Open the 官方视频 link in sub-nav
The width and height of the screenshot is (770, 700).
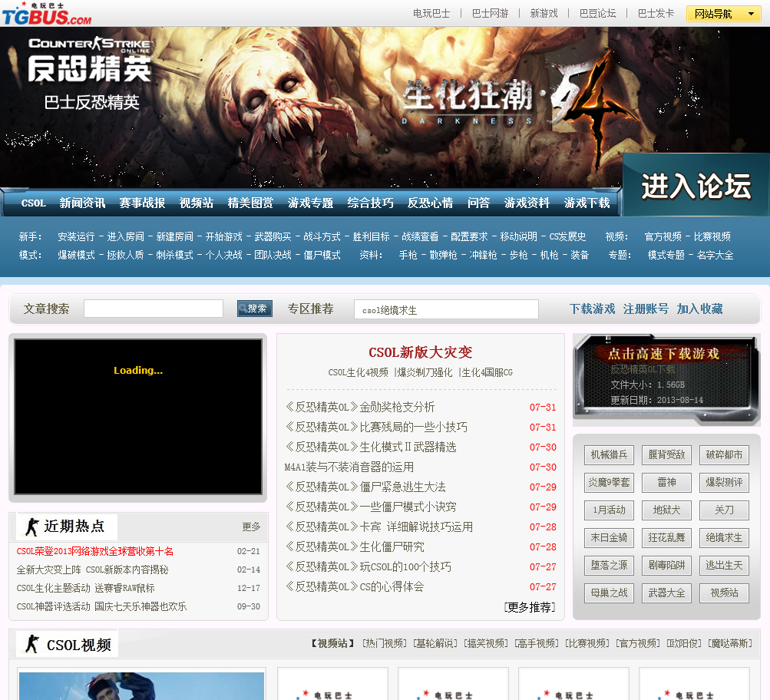coord(663,236)
